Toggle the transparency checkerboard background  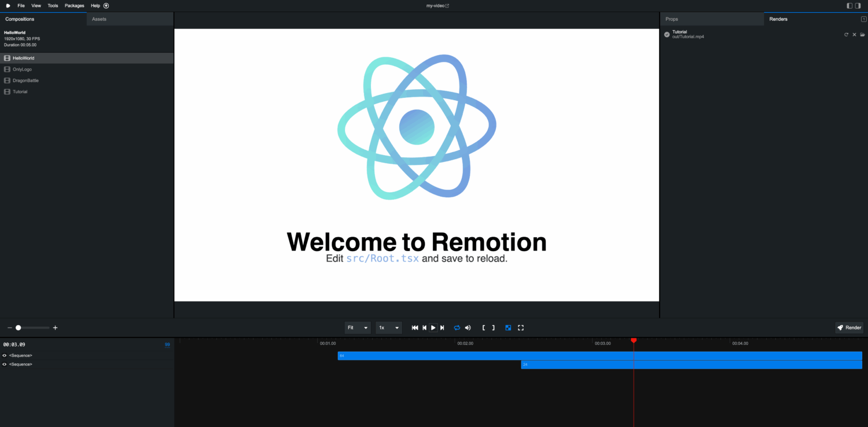coord(508,327)
